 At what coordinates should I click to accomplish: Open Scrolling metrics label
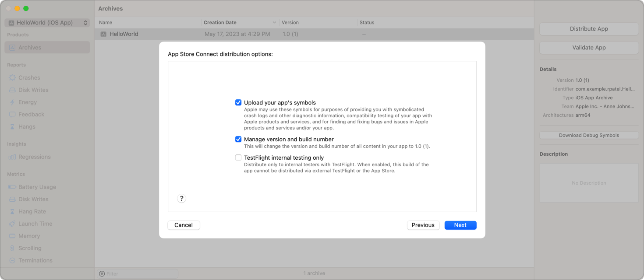30,248
